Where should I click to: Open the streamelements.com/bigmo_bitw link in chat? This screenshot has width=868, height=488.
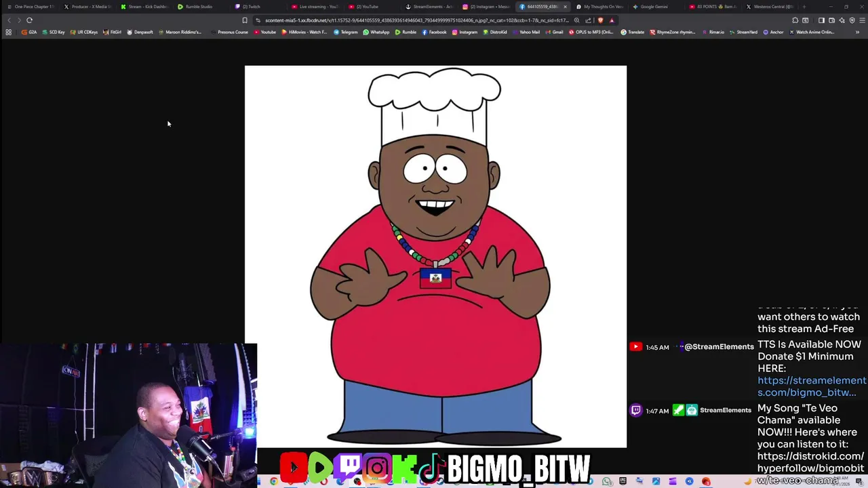812,386
